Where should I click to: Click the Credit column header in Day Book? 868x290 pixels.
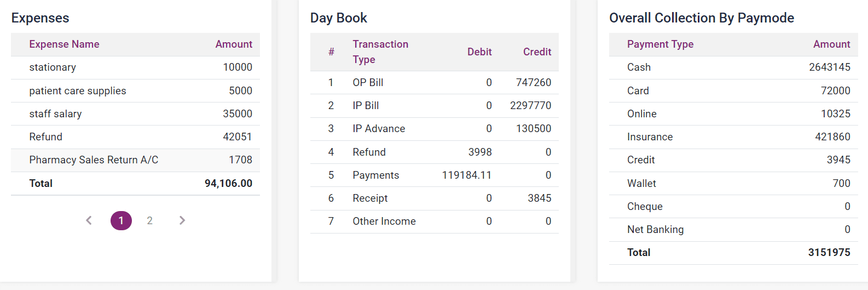tap(537, 52)
